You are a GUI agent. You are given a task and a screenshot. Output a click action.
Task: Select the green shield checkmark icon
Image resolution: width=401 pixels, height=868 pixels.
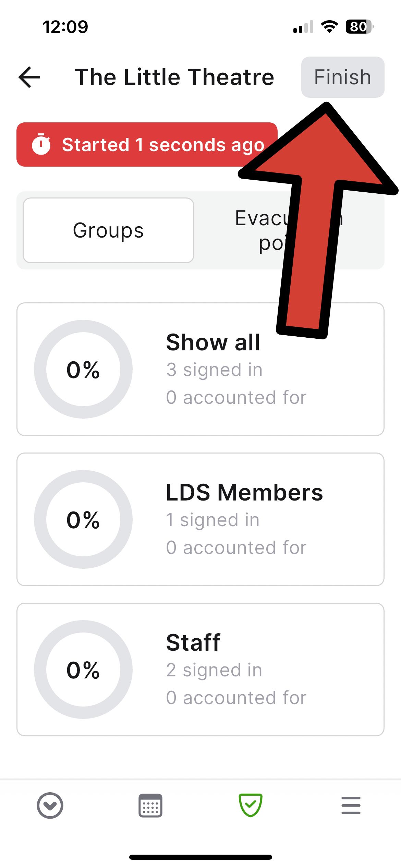click(251, 805)
